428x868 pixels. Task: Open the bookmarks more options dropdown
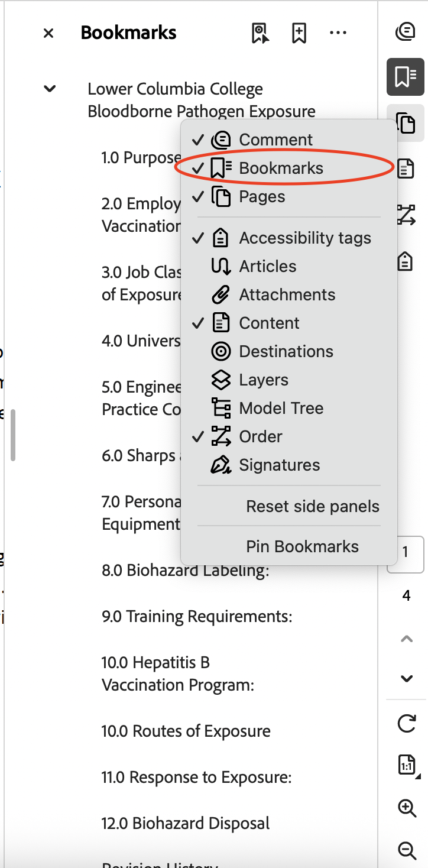pyautogui.click(x=338, y=34)
